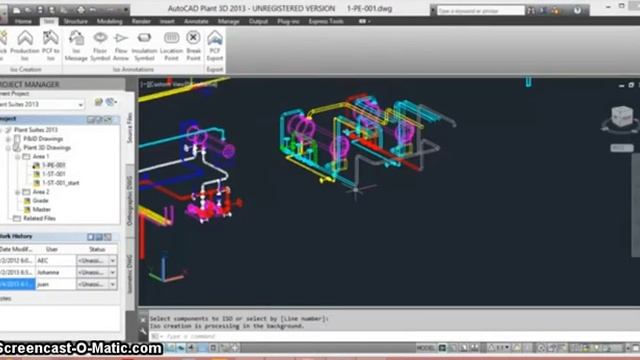Expand the Area 2 folder node
The height and width of the screenshot is (360, 640).
click(x=18, y=192)
